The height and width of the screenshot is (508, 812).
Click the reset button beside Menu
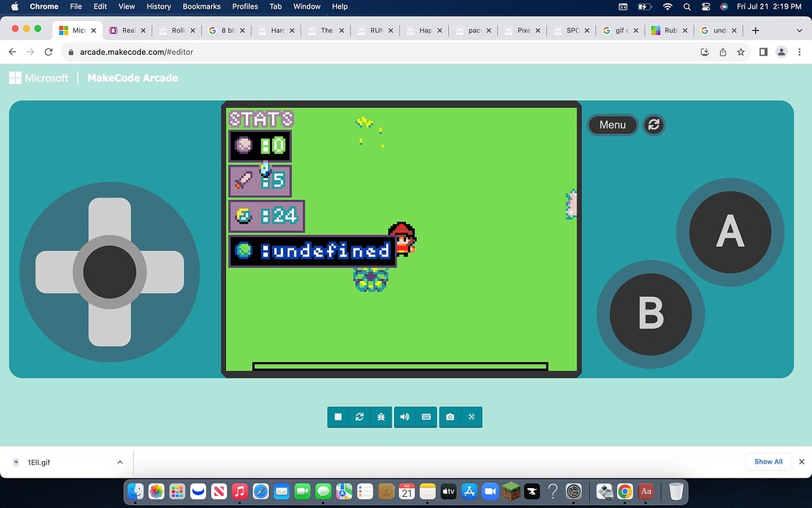653,125
